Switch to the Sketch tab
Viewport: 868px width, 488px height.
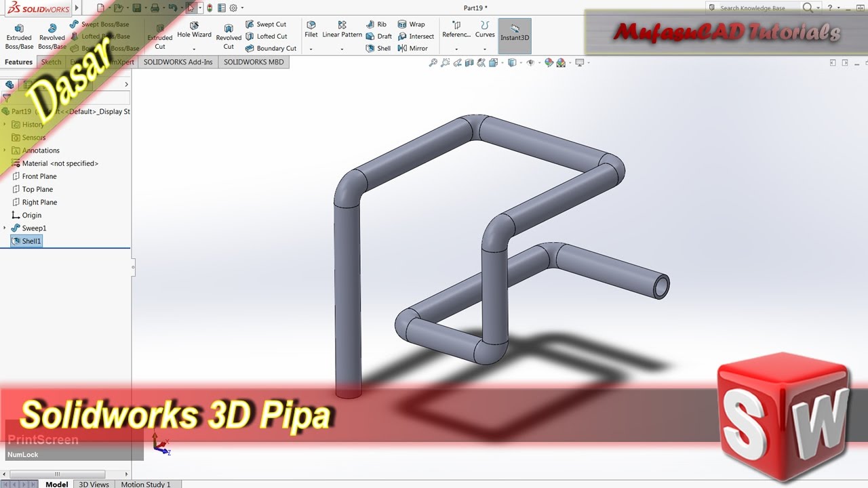[x=51, y=62]
